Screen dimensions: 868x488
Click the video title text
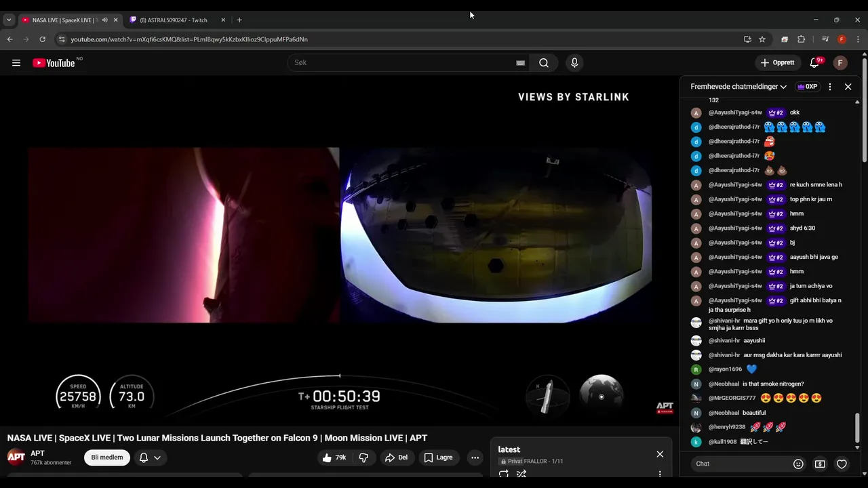pyautogui.click(x=217, y=438)
